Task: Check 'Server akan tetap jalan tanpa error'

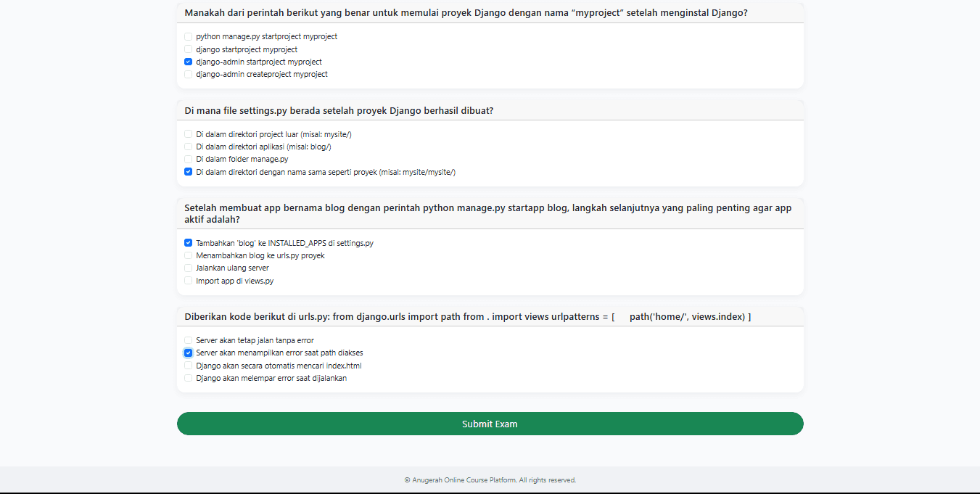Action: (x=189, y=340)
